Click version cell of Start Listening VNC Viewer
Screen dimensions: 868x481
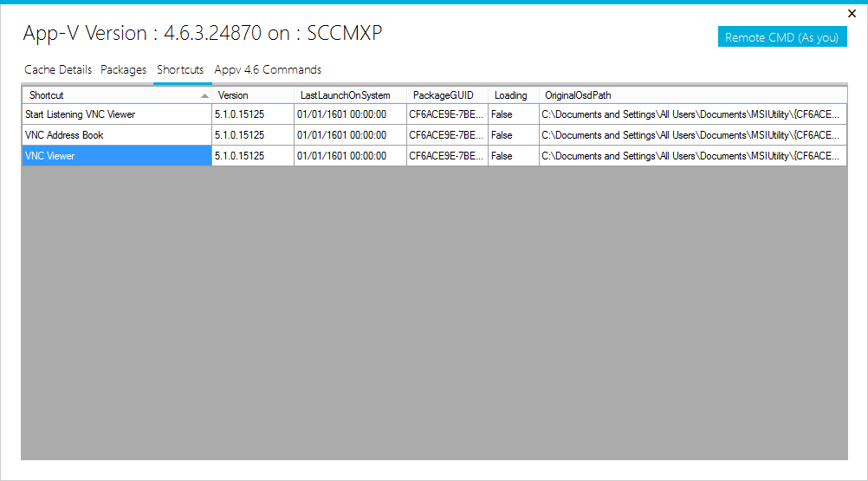(x=253, y=114)
